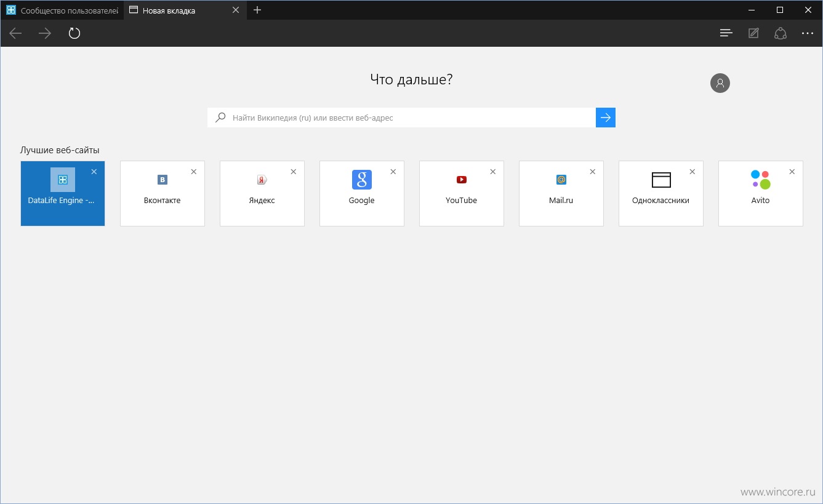823x504 pixels.
Task: Click the Что дальше? heading
Action: pos(411,79)
